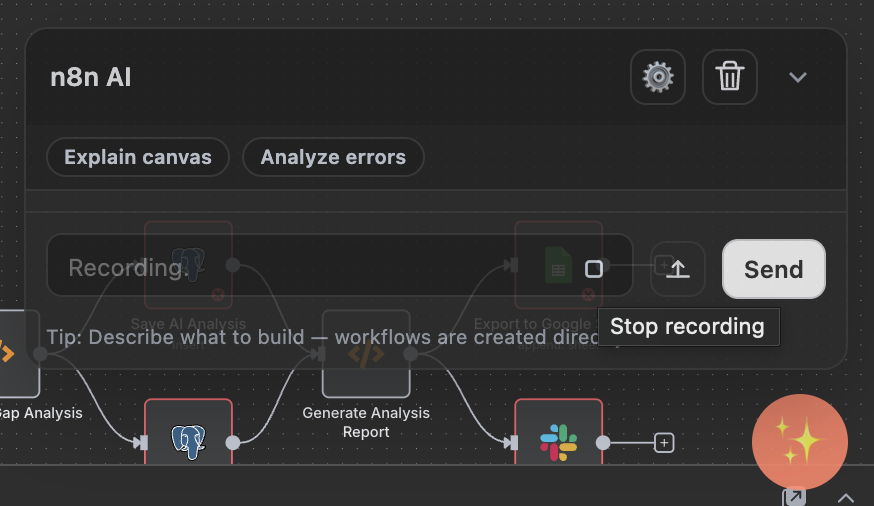Click the Slack node output connector dot
Screen dimensions: 874x506
(603, 442)
